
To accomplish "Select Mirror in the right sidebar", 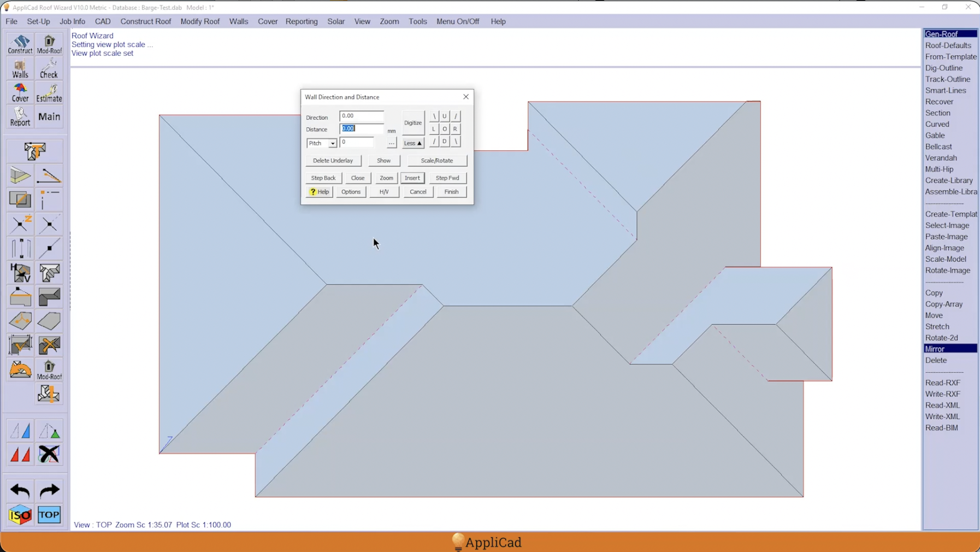I will click(x=935, y=349).
